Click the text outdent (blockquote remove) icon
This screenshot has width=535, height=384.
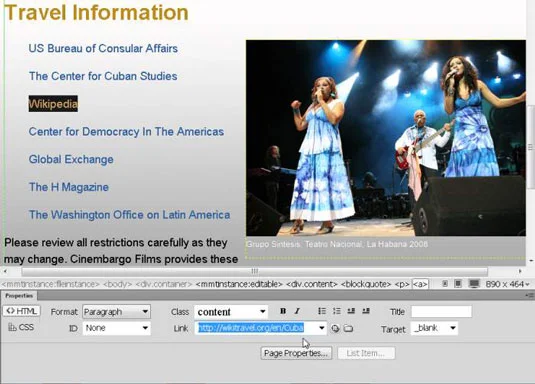(351, 311)
